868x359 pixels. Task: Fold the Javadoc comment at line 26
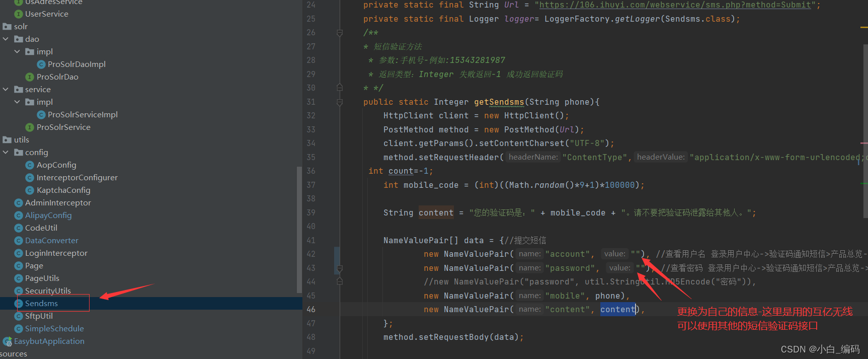pos(340,33)
